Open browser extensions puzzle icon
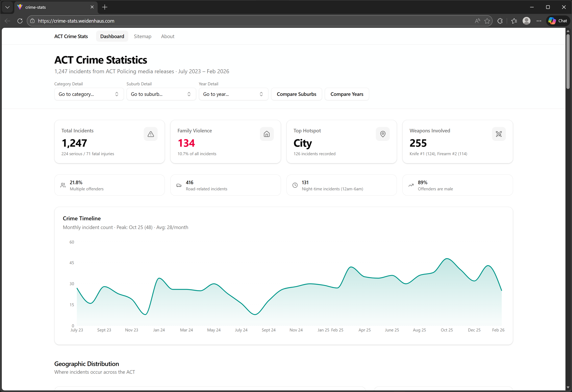 (500, 21)
